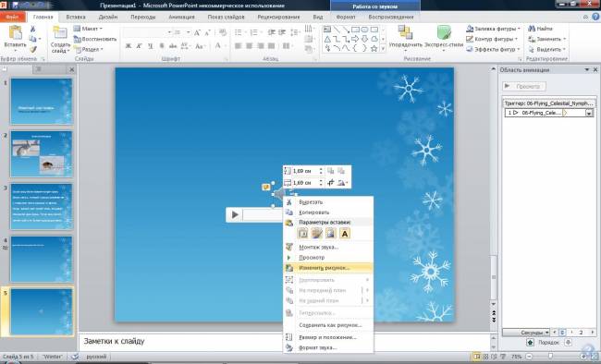The image size is (601, 364).
Task: Choose the picture paste option icon
Action: (x=330, y=234)
